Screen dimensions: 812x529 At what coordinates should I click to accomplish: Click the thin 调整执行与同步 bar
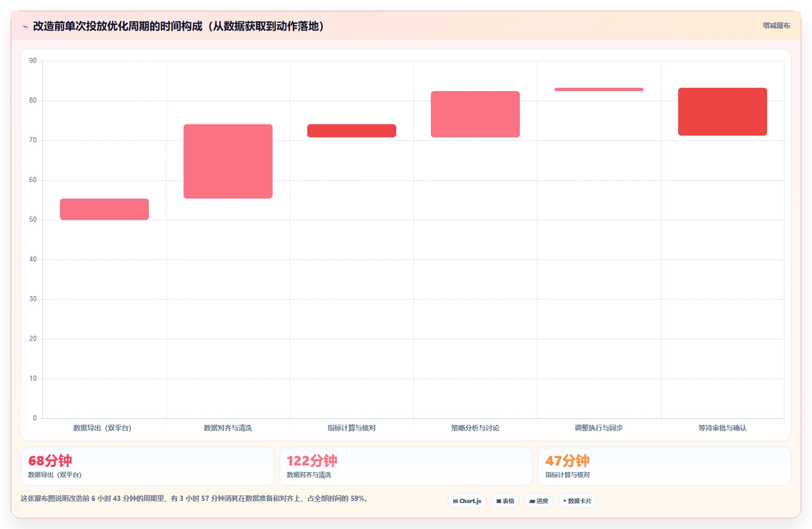coord(599,89)
